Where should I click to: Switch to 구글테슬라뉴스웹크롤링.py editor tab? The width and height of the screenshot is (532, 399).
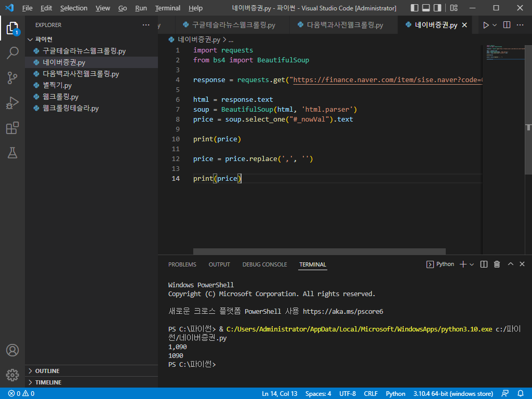pos(232,25)
